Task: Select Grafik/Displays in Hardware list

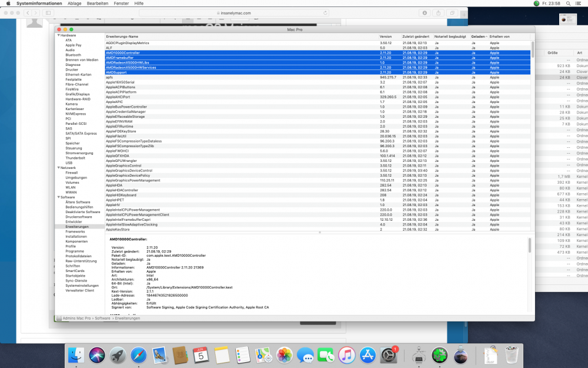Action: point(78,94)
